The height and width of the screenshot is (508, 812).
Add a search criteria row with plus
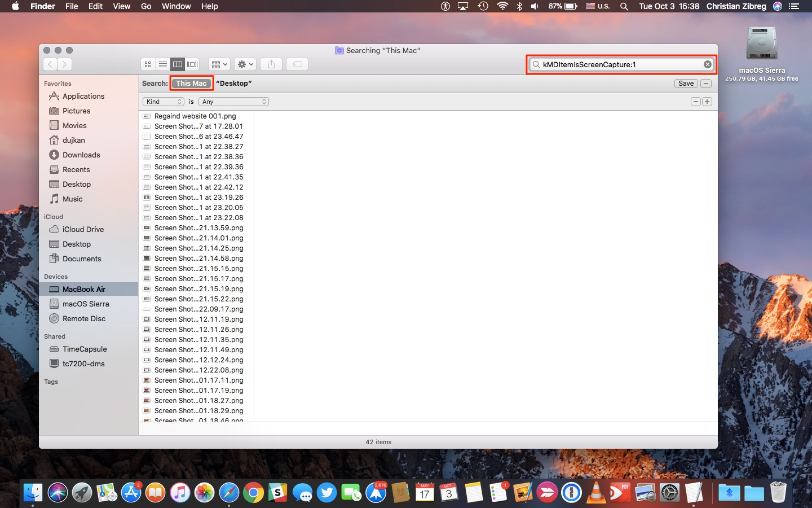[x=707, y=102]
